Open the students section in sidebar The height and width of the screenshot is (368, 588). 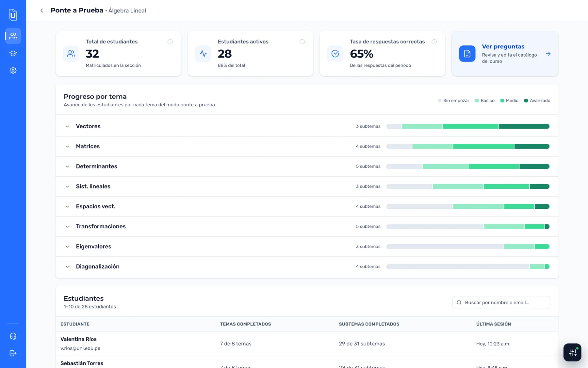13,36
